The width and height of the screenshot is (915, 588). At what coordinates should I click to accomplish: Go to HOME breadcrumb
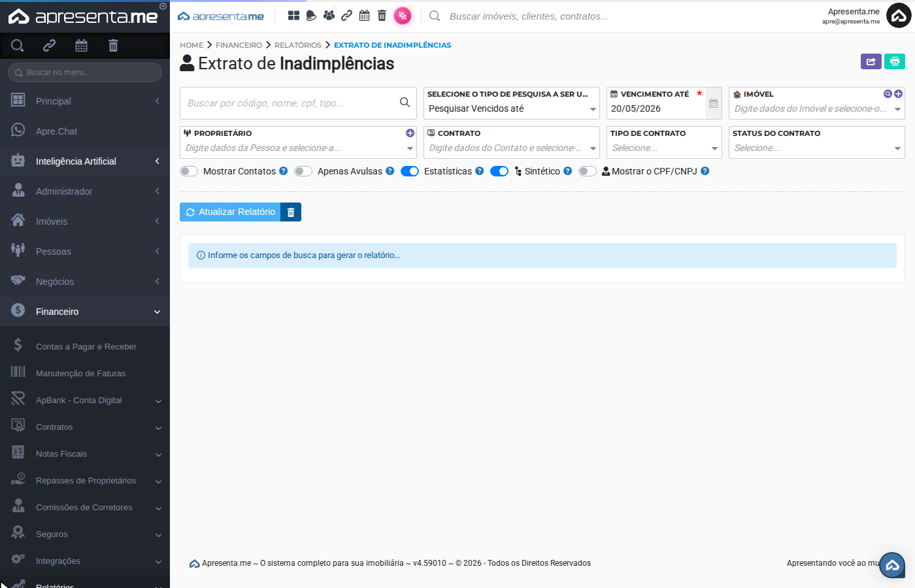191,45
